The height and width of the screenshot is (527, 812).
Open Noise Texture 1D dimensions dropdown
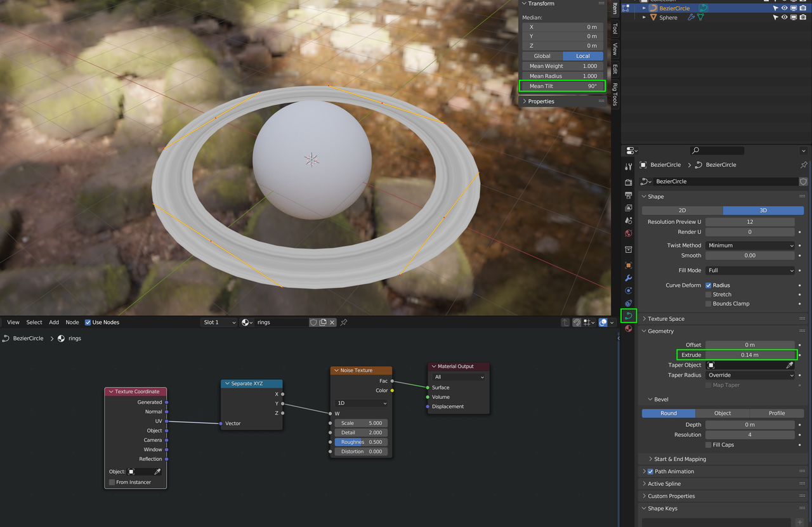pyautogui.click(x=361, y=403)
